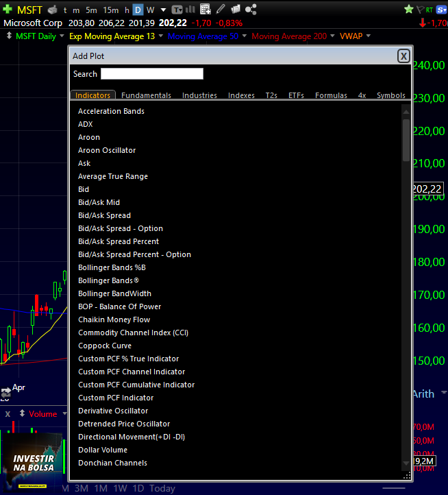Click the list scroll down arrow
This screenshot has width=448, height=495.
pos(406,463)
